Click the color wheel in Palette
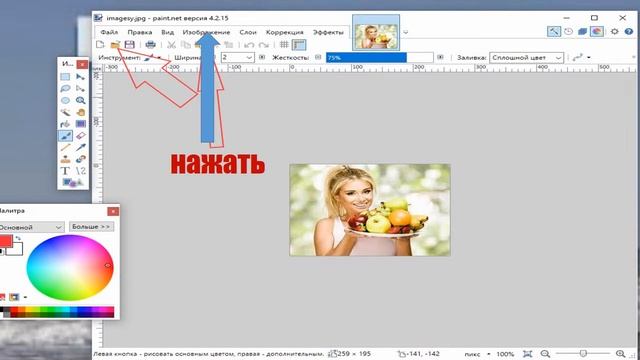The image size is (640, 360). tap(70, 268)
